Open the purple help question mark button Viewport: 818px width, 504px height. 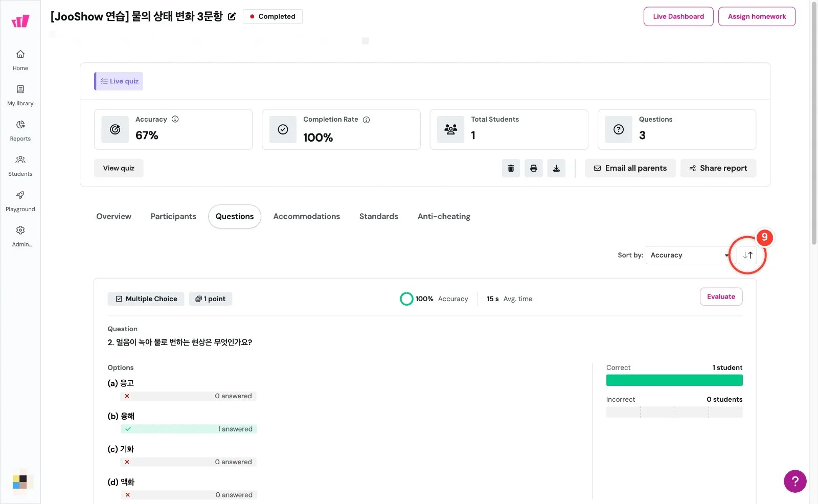pos(795,481)
